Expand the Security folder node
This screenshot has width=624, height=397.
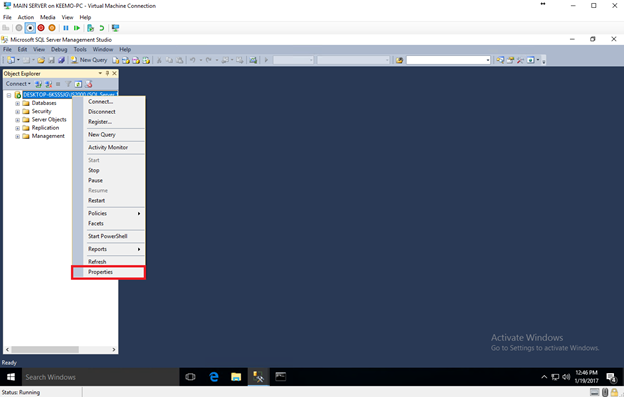click(x=17, y=112)
